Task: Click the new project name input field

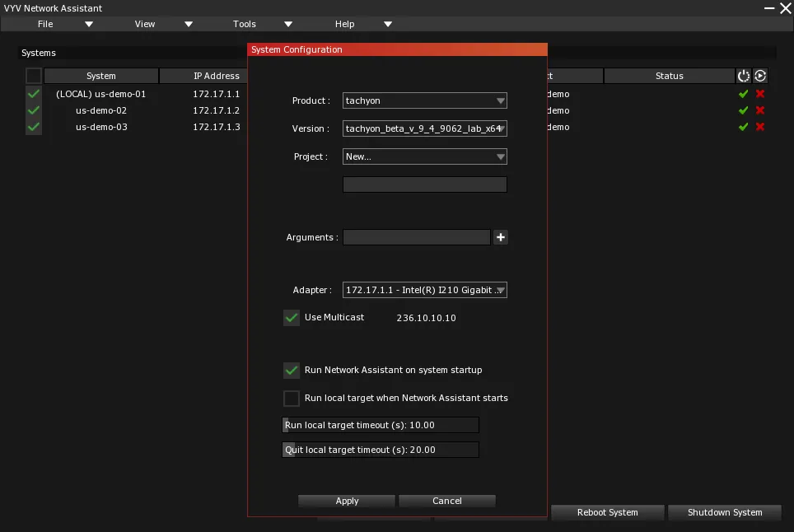Action: pos(424,184)
